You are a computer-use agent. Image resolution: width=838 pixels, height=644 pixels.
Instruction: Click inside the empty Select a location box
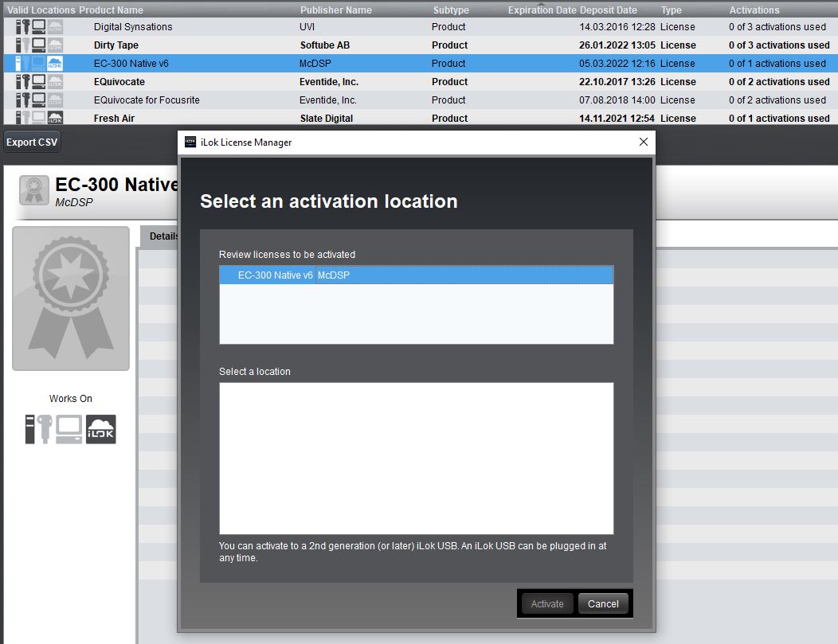coord(416,458)
